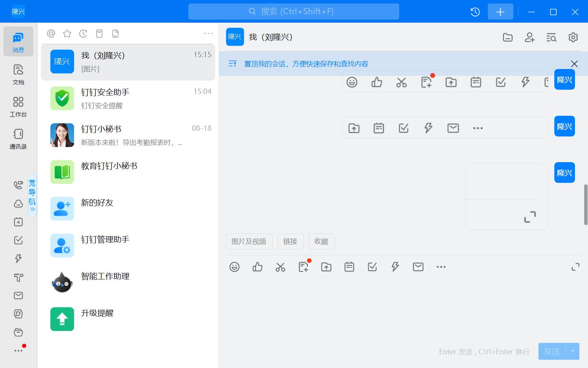Click the search box at top

click(x=294, y=11)
